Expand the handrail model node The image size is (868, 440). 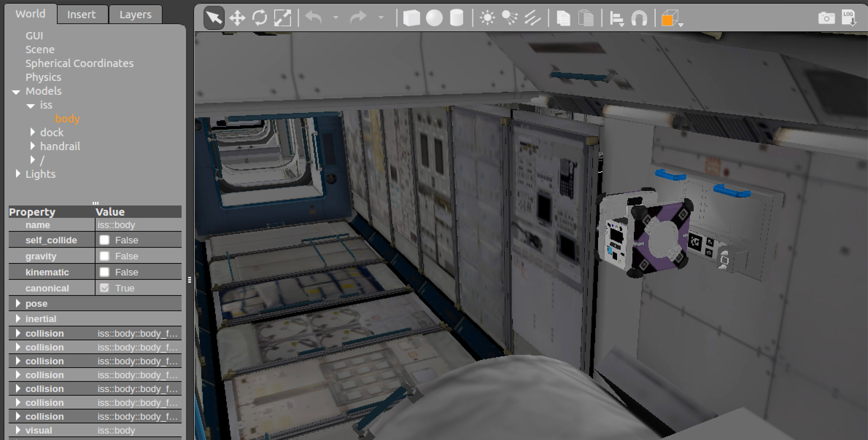click(32, 146)
